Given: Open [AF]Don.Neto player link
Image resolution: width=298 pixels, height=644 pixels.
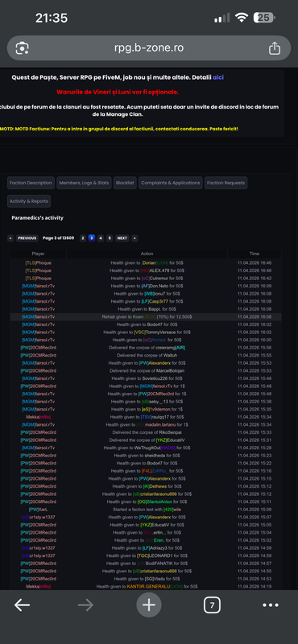Looking at the screenshot, I should coord(155,286).
